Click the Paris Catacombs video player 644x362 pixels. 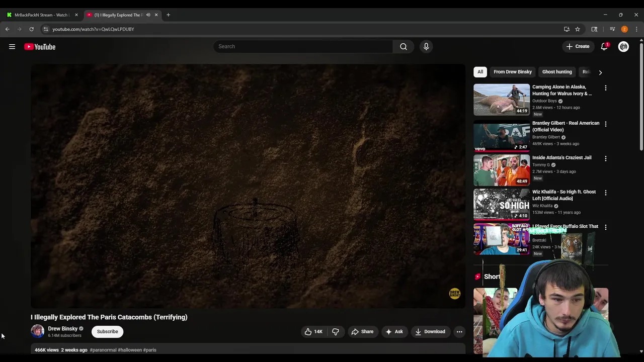tap(248, 186)
